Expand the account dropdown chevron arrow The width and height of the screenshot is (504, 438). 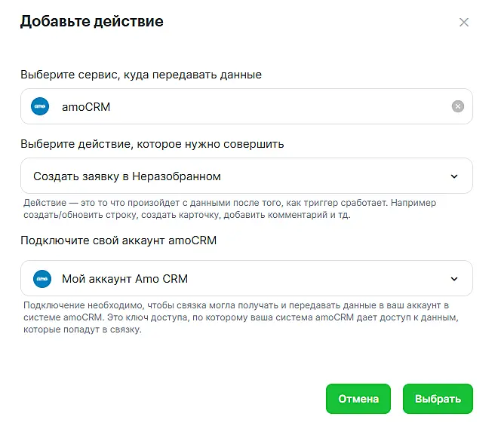click(x=454, y=279)
